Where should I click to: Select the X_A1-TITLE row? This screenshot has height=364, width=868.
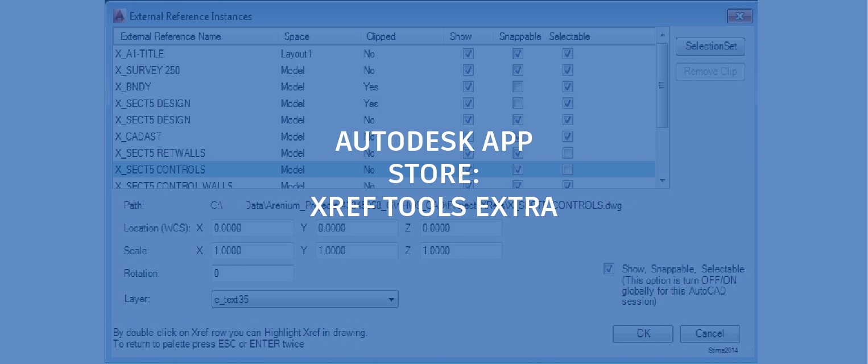[x=385, y=54]
